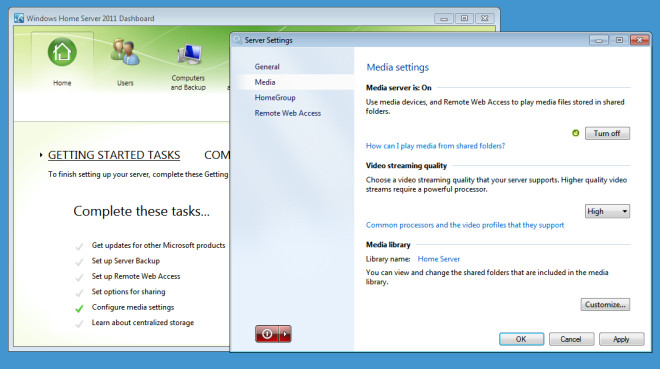
Task: Open common processors and video profiles link
Action: pyautogui.click(x=465, y=225)
